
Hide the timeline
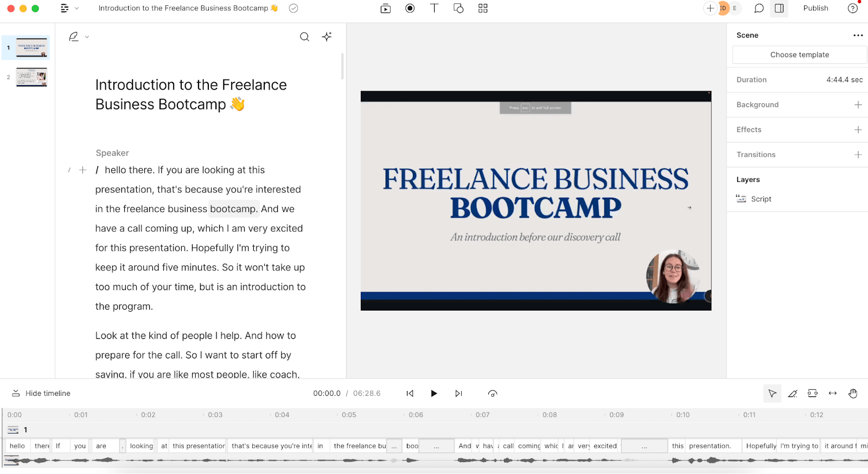tap(41, 394)
